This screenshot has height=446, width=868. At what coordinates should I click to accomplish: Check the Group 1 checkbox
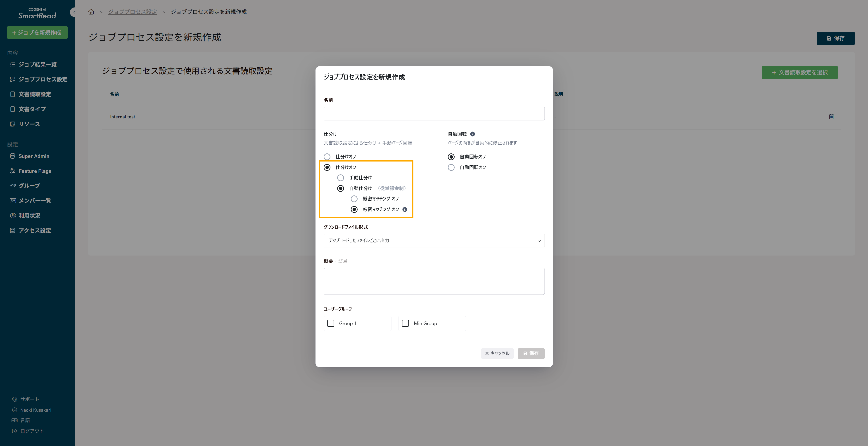coord(331,324)
